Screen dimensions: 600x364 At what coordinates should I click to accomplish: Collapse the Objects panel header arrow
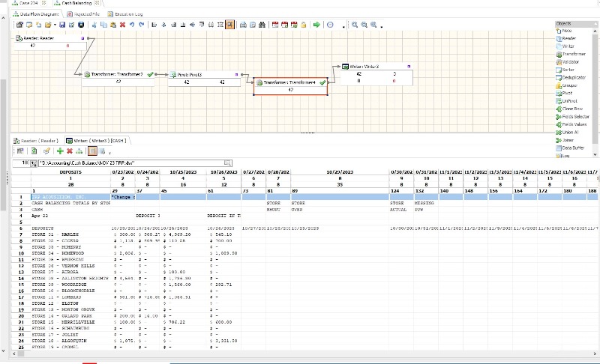[595, 24]
